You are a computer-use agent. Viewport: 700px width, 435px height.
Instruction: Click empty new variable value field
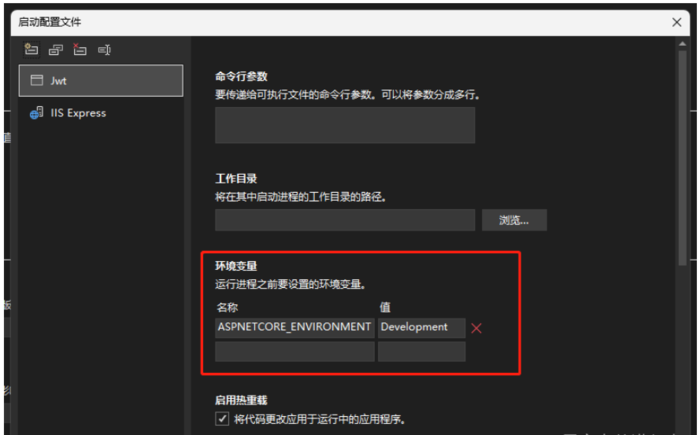pyautogui.click(x=421, y=351)
